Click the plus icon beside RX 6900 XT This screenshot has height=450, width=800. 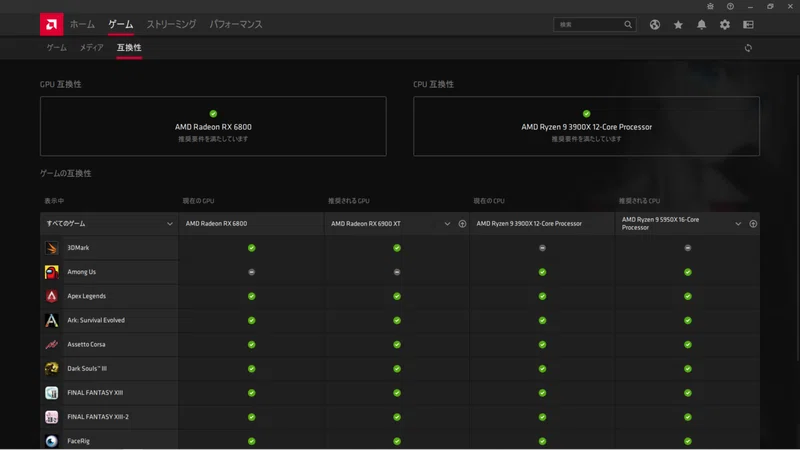point(462,223)
